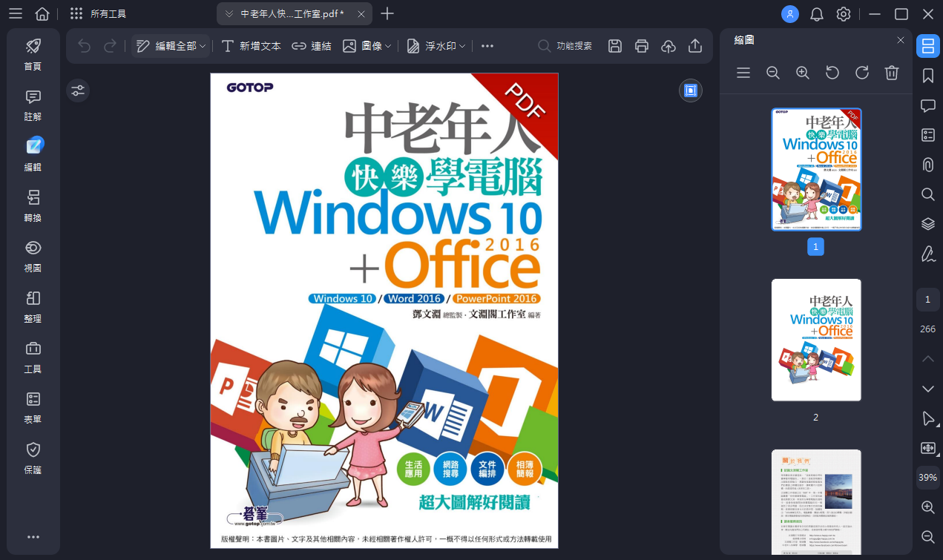Viewport: 943px width, 560px height.
Task: Delete page with thumbnail panel trash icon
Action: [891, 73]
